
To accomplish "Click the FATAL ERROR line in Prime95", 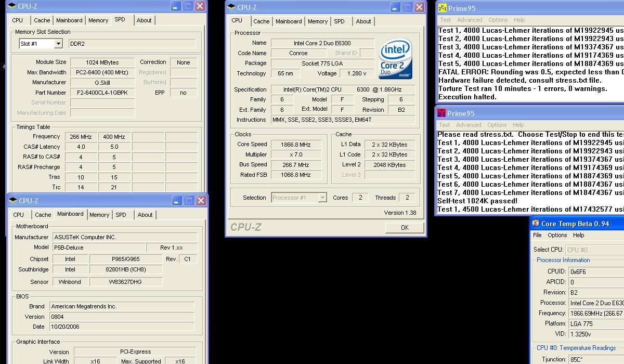I will 531,72.
